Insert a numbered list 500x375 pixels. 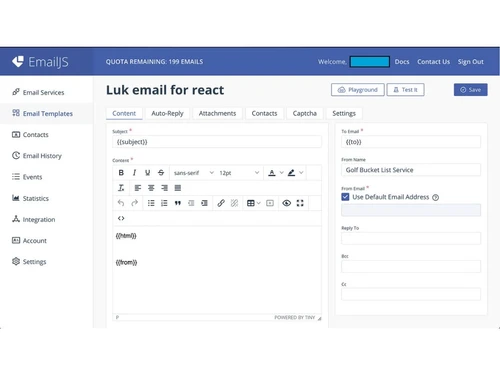(x=164, y=203)
